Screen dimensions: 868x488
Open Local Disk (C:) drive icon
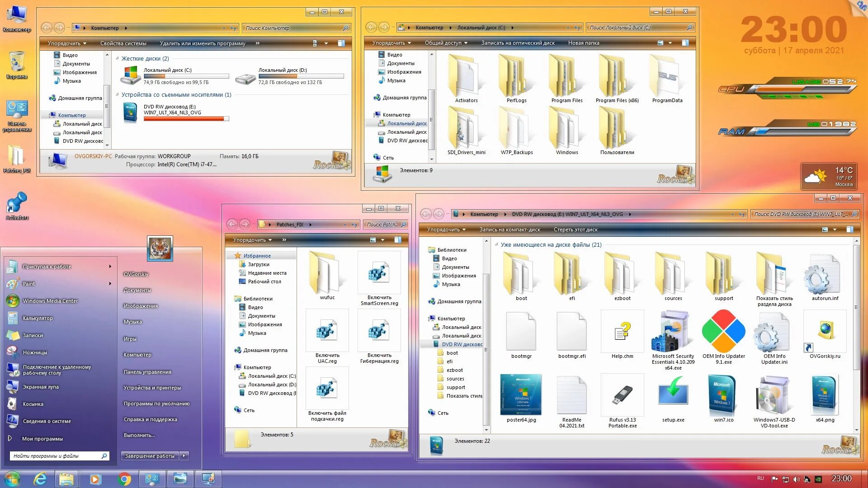pyautogui.click(x=131, y=75)
